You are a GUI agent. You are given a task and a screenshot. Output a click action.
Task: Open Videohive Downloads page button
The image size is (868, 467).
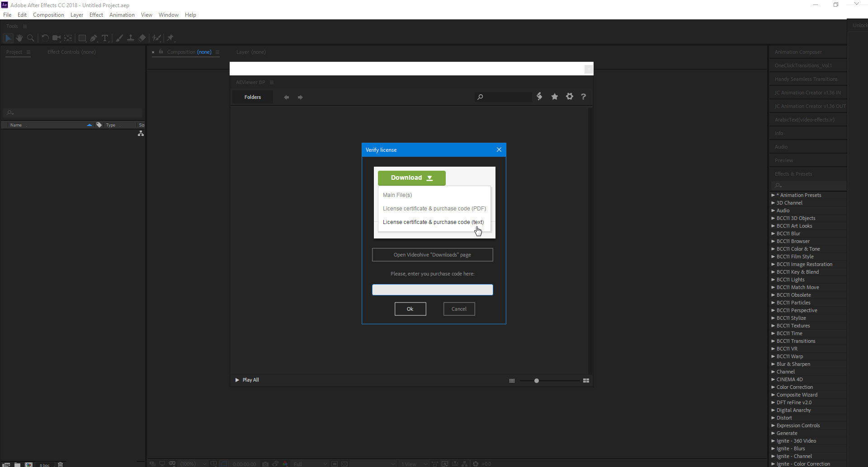(432, 255)
